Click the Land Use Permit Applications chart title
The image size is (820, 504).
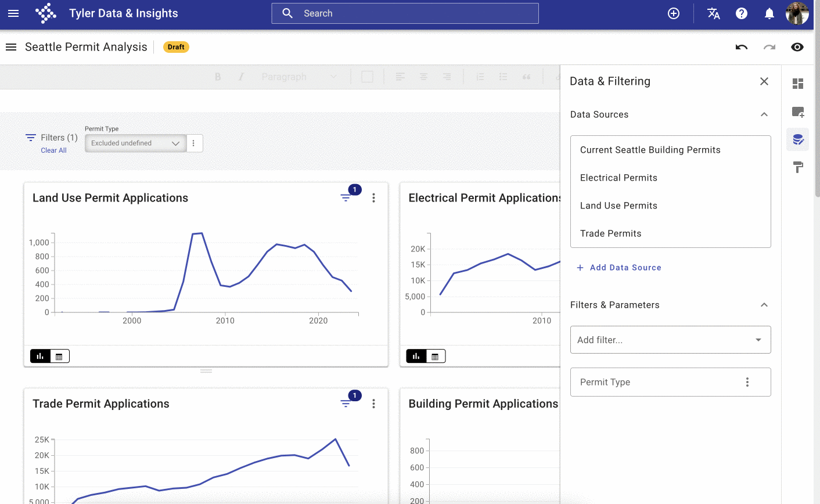tap(110, 198)
